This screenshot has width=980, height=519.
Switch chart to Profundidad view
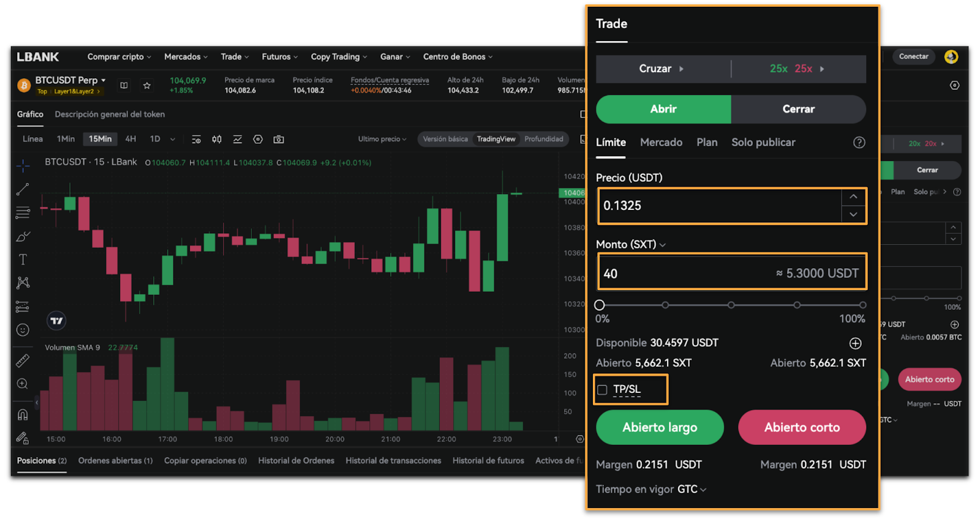pyautogui.click(x=544, y=140)
